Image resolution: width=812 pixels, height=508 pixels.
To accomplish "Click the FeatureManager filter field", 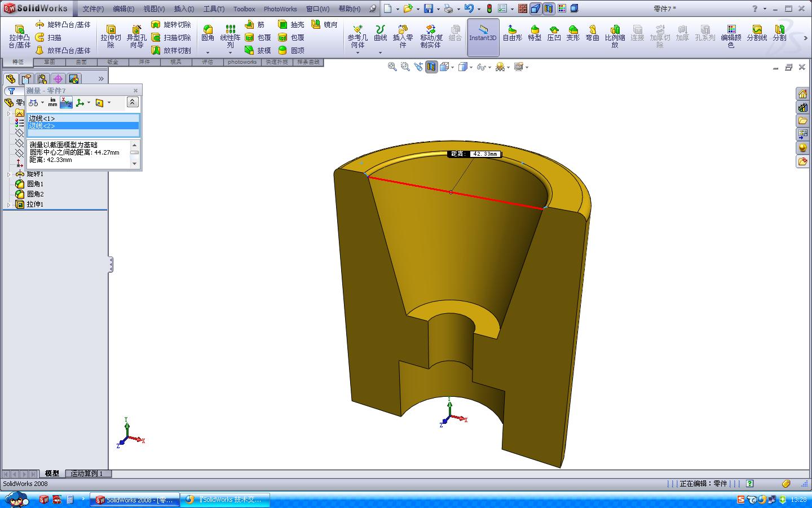I will 15,91.
